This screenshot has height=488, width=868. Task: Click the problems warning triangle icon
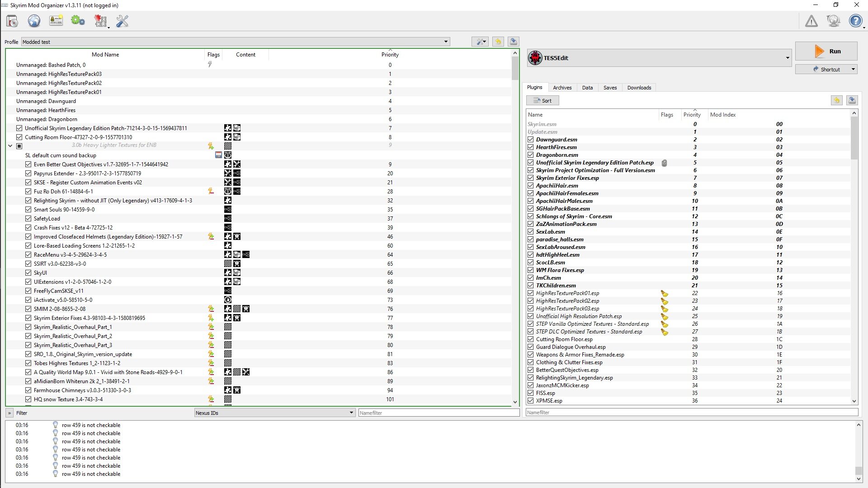tap(811, 21)
